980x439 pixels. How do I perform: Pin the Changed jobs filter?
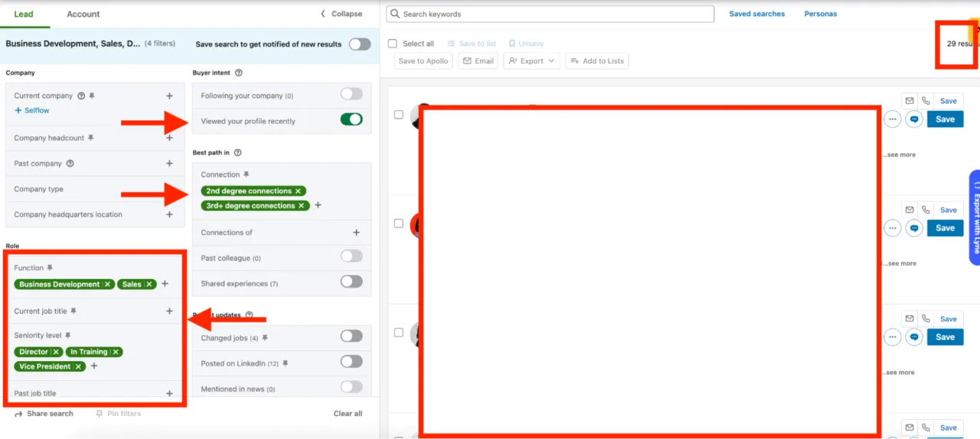pyautogui.click(x=265, y=338)
